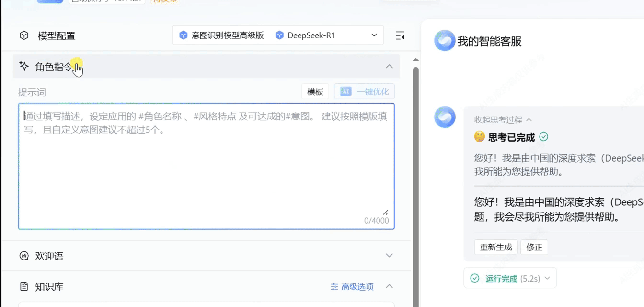This screenshot has width=644, height=307.
Task: Open the 模板 template button
Action: click(x=315, y=92)
